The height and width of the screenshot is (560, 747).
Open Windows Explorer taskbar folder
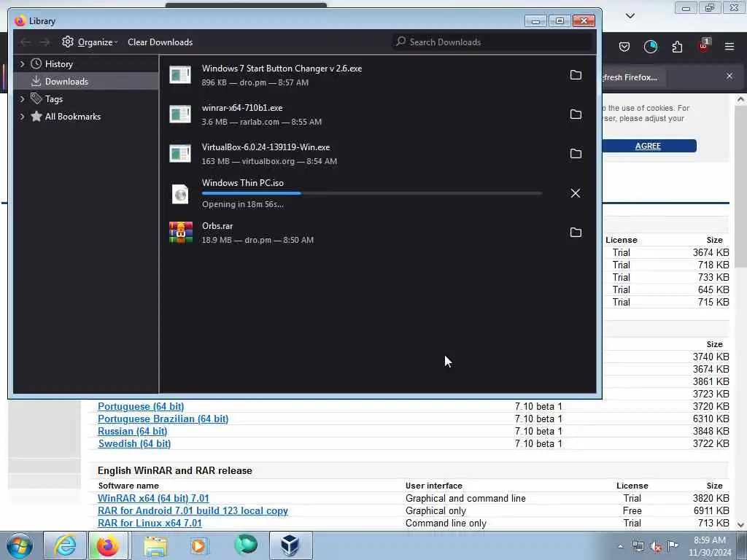155,545
